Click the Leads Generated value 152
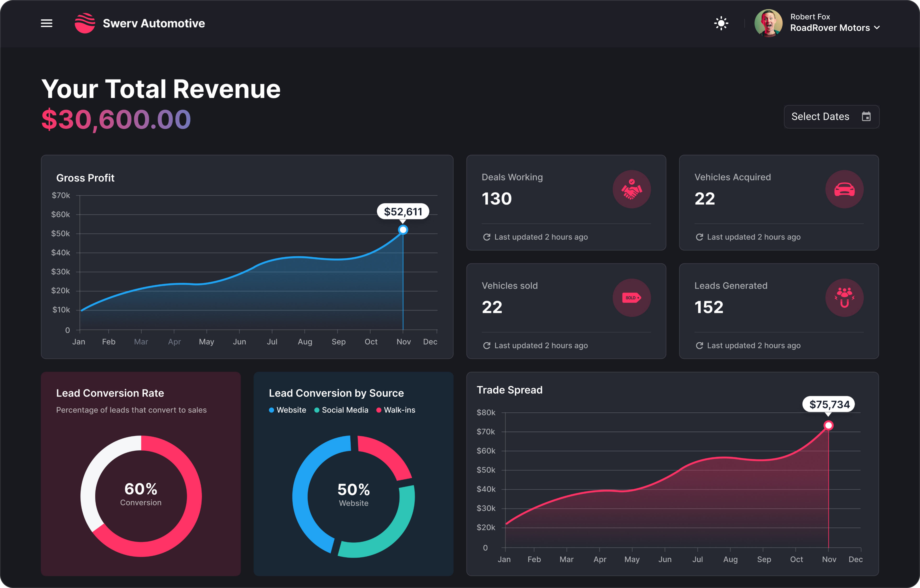Image resolution: width=920 pixels, height=588 pixels. 709,307
